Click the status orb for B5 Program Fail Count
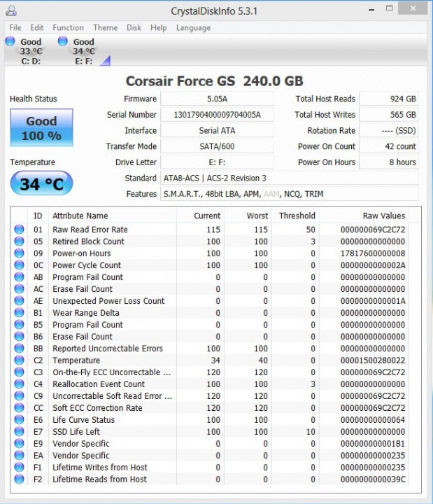The image size is (433, 504). click(x=20, y=324)
